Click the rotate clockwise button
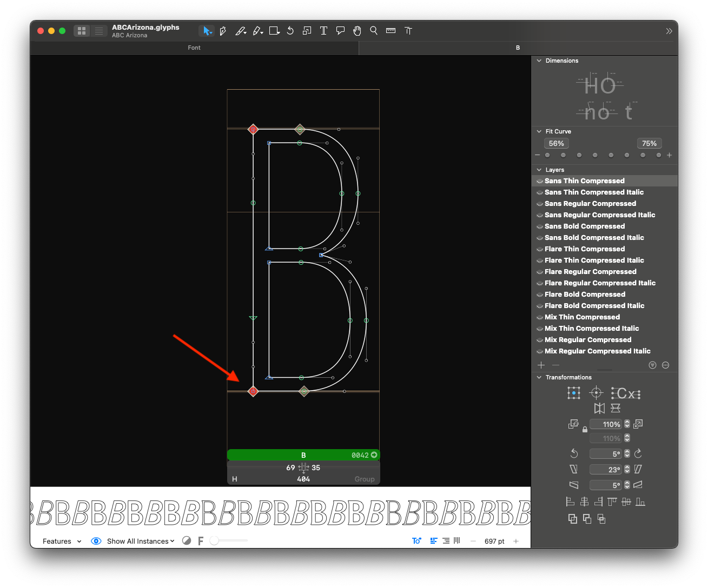Screen dimensions: 708x588 tap(638, 453)
